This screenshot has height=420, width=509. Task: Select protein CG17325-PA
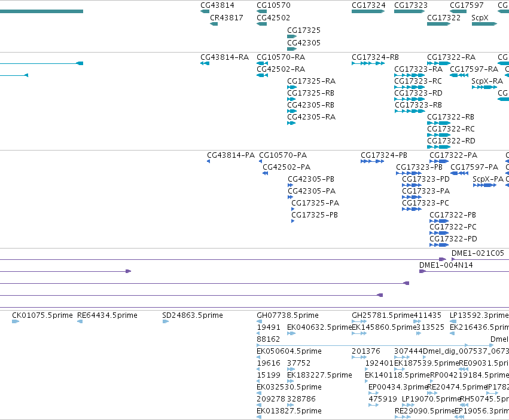(x=315, y=203)
